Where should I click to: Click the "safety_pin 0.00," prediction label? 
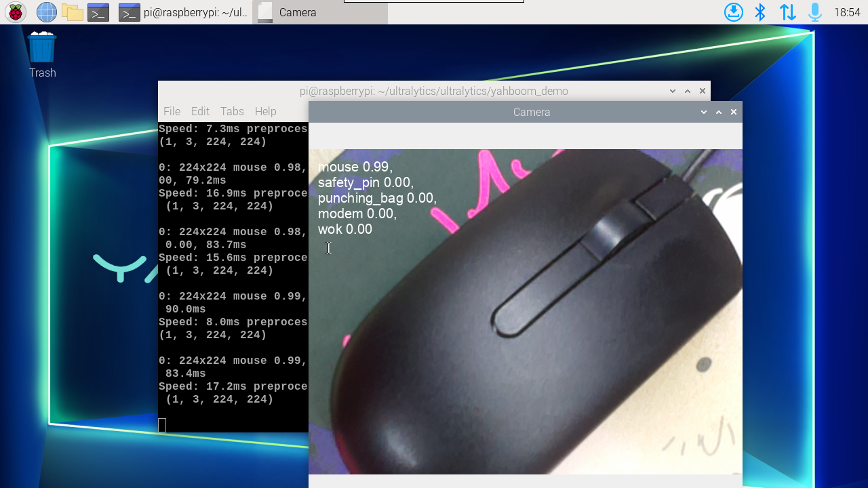366,182
